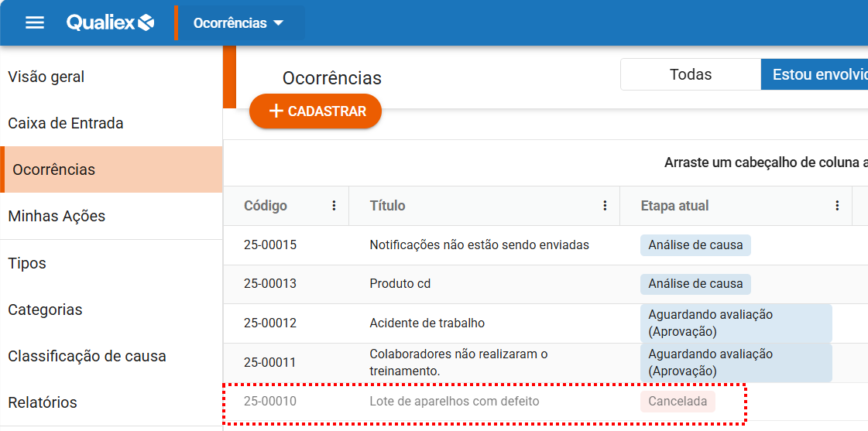Open Minhas Ações in sidebar
The height and width of the screenshot is (431, 868).
[57, 216]
